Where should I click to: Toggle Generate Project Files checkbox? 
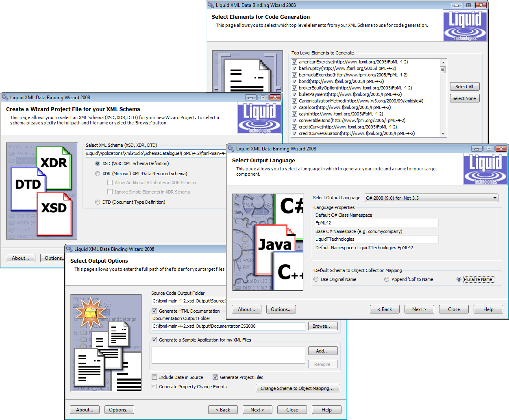tap(215, 377)
